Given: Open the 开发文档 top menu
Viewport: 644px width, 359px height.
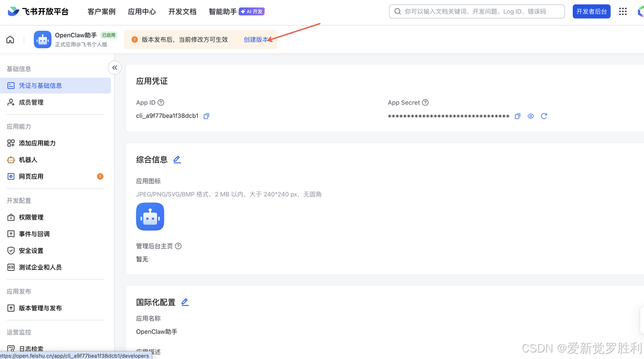Looking at the screenshot, I should pos(182,12).
